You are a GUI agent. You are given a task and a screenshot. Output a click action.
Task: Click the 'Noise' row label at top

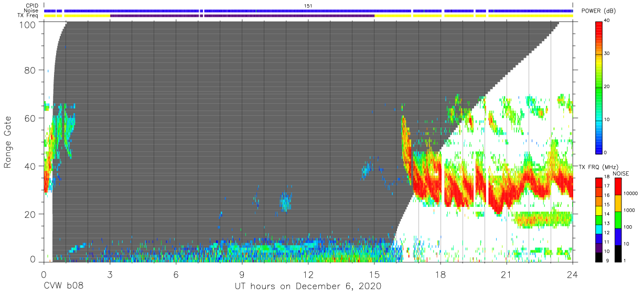tap(32, 10)
